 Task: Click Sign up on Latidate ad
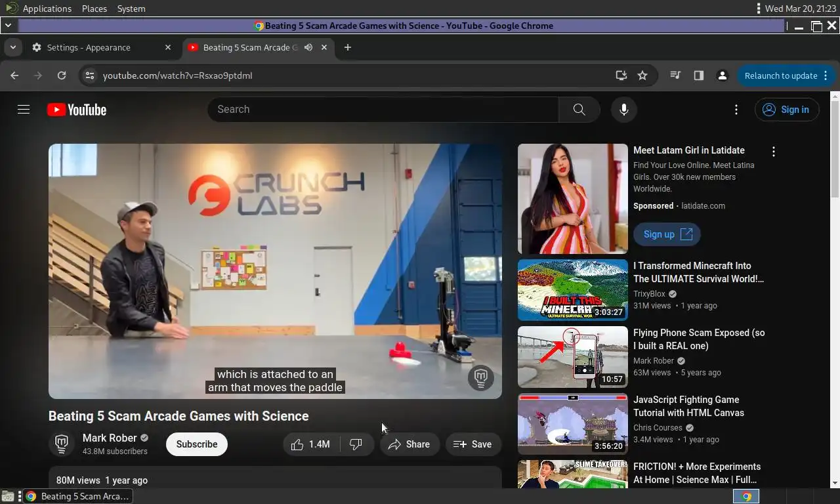click(x=667, y=234)
